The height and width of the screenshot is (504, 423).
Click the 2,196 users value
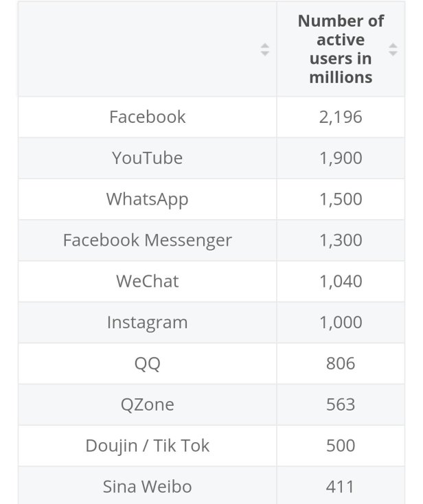(x=341, y=117)
